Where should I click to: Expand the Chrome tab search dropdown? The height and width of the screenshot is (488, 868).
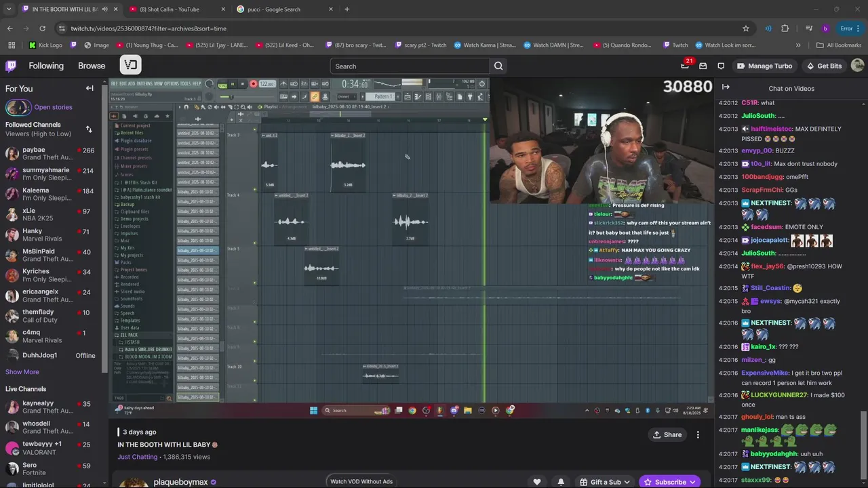coord(9,9)
